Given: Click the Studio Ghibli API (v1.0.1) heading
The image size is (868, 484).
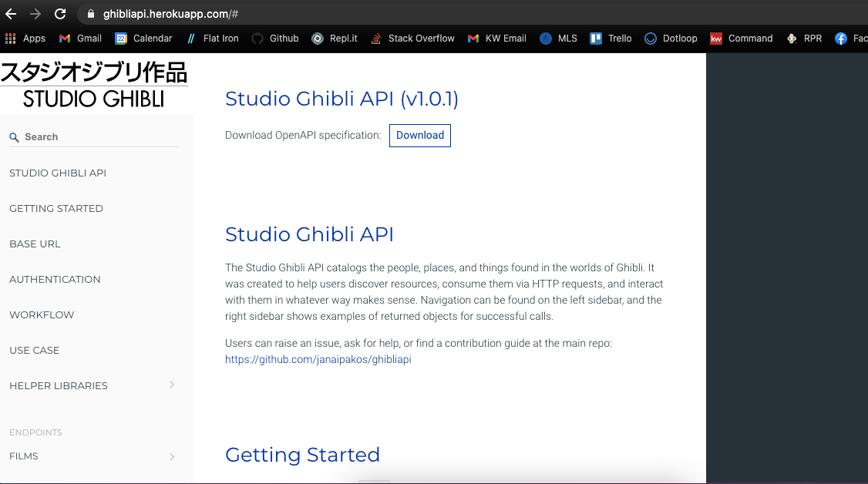Looking at the screenshot, I should [341, 99].
